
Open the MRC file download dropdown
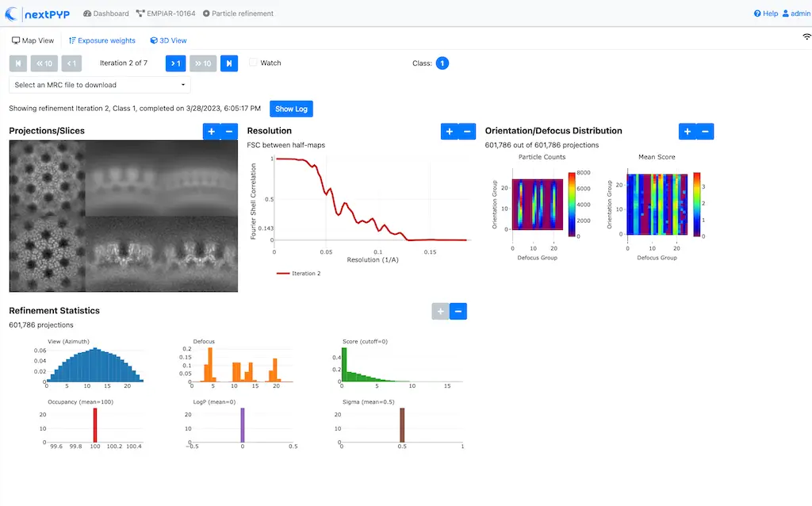[x=99, y=85]
